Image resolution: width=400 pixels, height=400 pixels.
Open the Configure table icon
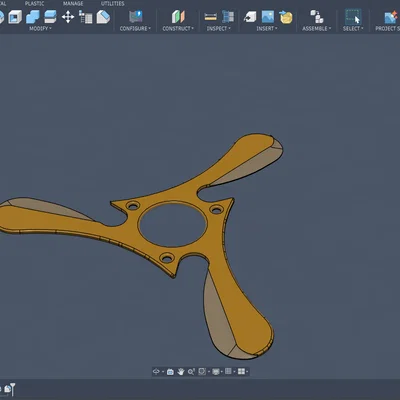pyautogui.click(x=136, y=16)
